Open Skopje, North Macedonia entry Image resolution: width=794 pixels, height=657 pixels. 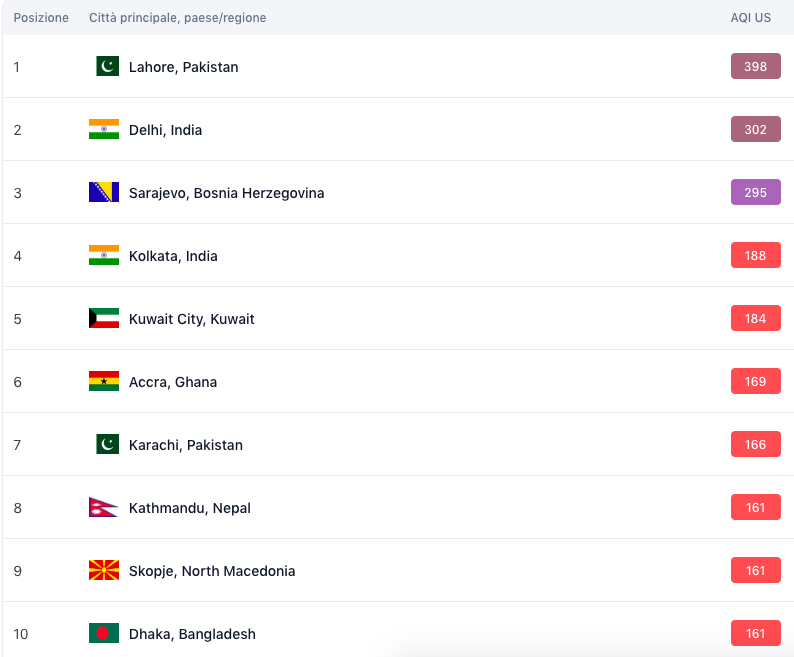[x=212, y=571]
